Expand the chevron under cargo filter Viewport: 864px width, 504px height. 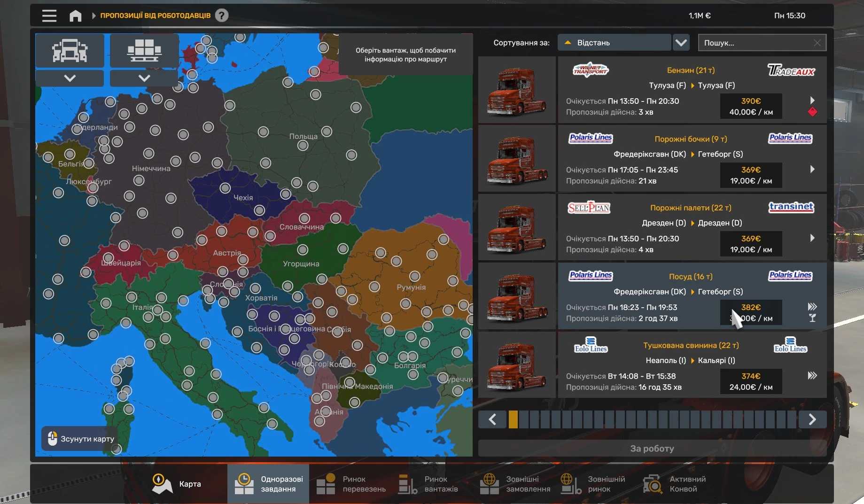click(144, 78)
